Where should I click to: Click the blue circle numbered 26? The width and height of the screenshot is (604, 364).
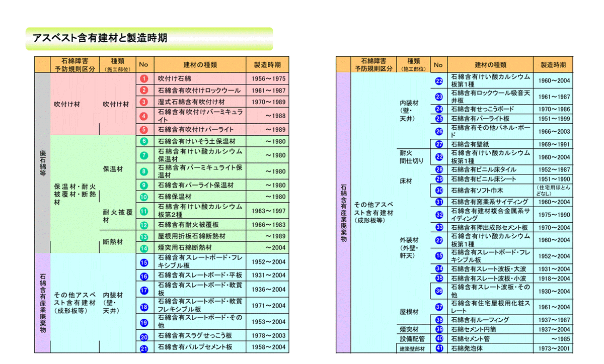(439, 132)
